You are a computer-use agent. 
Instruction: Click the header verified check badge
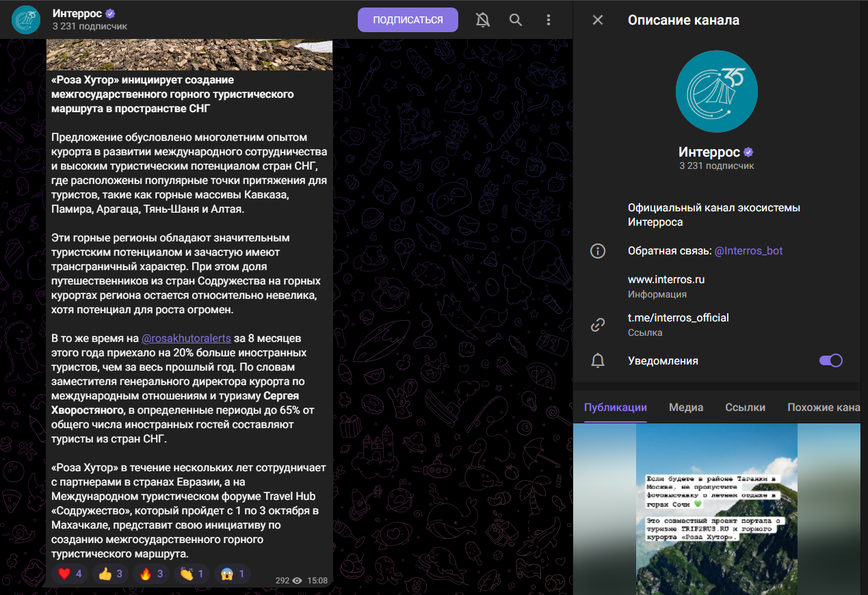(x=110, y=14)
